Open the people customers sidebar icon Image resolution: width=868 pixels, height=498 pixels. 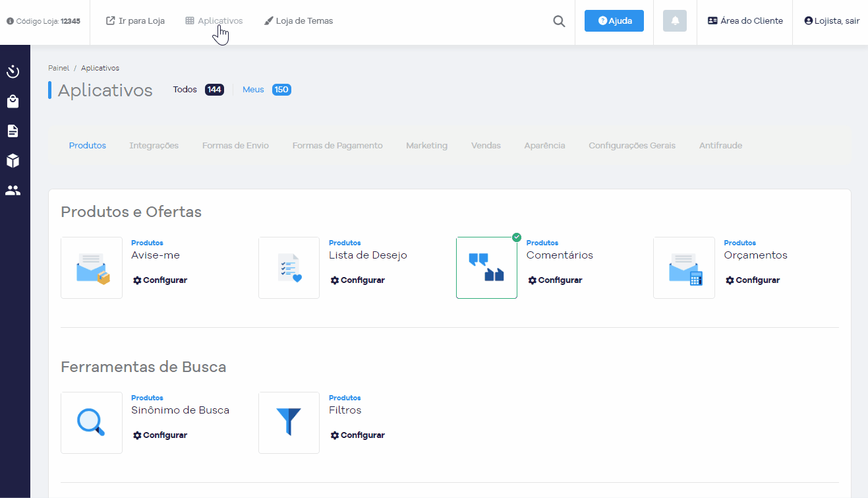tap(13, 191)
